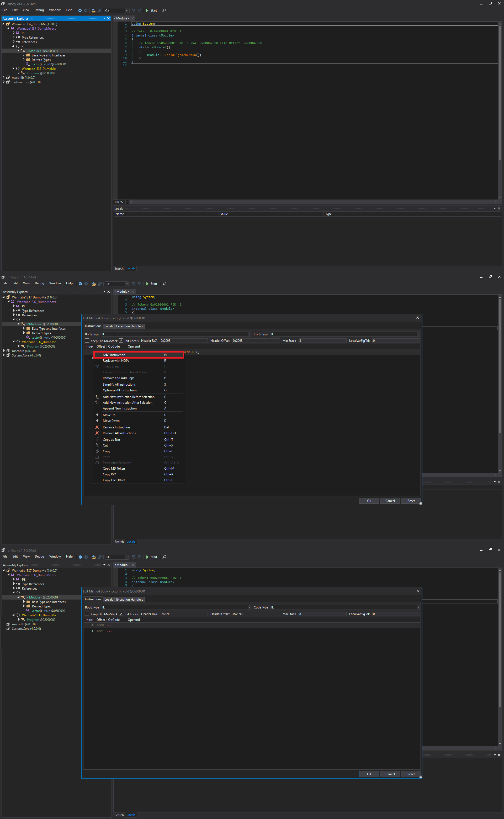This screenshot has width=504, height=819.
Task: Click OK in the context-menu Edit Method Body dialog
Action: coord(369,501)
